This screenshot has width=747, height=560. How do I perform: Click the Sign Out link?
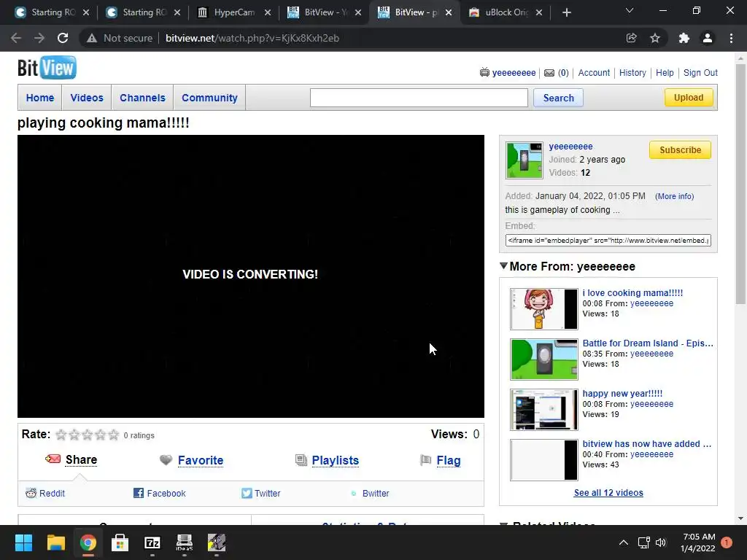pos(700,73)
